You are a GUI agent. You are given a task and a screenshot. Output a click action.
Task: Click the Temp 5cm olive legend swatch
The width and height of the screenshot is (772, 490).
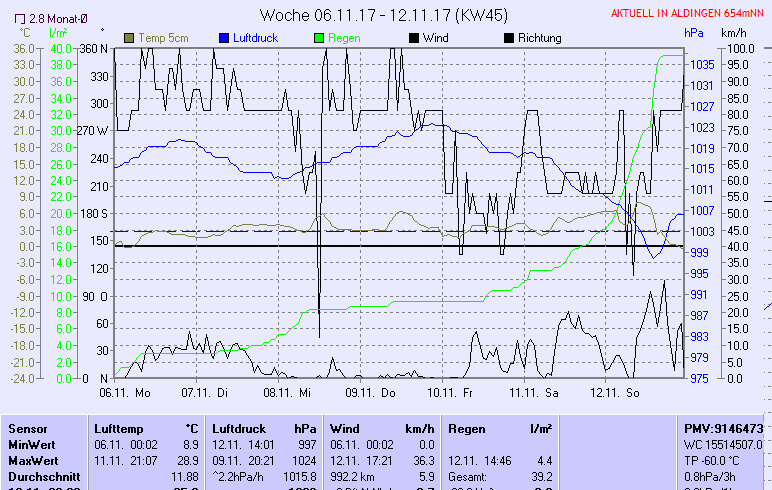[129, 38]
